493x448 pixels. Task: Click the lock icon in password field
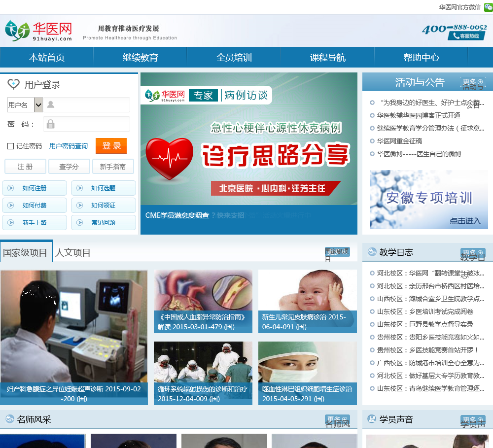coord(50,124)
